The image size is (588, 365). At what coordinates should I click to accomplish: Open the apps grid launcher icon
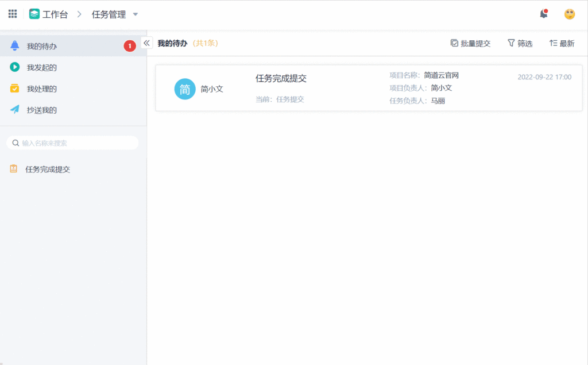12,13
